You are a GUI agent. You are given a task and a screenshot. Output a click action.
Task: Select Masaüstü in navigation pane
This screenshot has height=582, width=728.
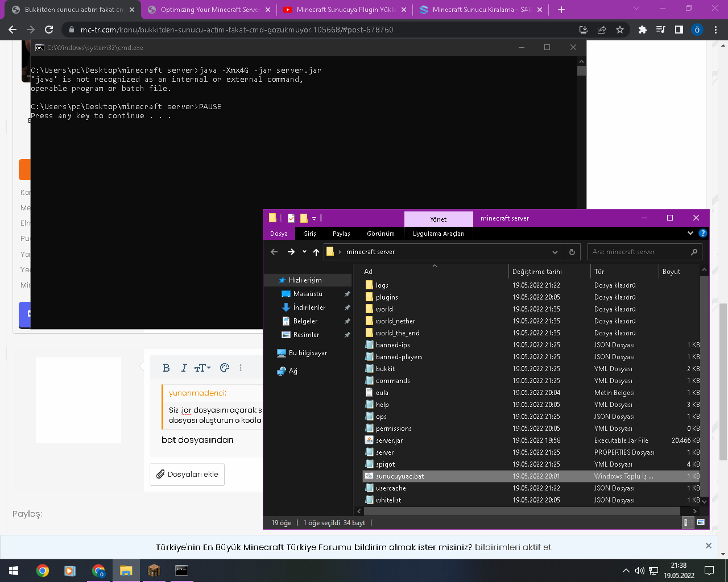(308, 294)
